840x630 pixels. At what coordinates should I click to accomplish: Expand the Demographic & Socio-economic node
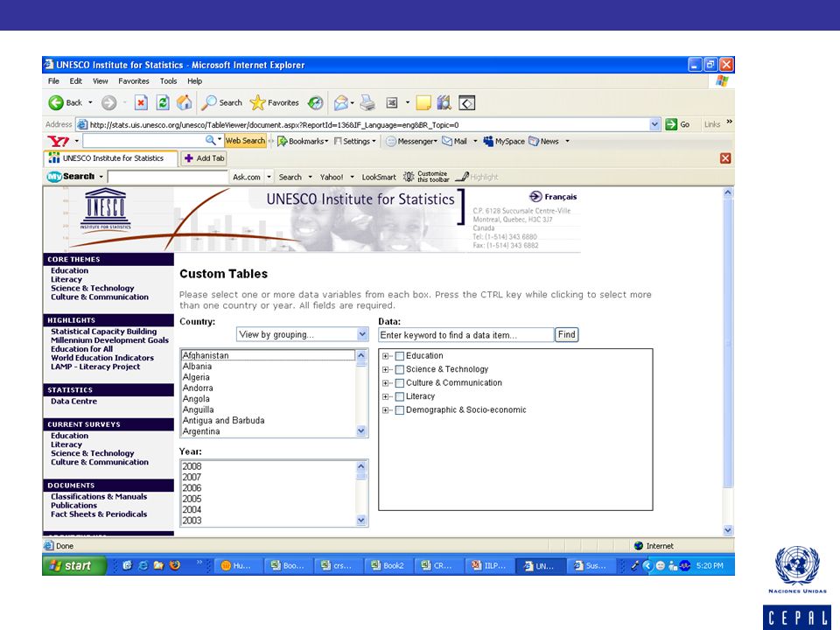coord(385,410)
